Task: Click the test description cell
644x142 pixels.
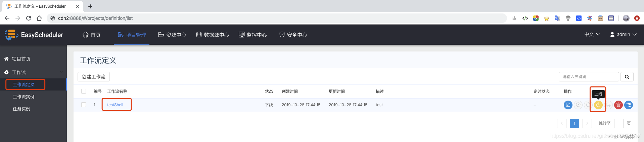Action: [379, 105]
